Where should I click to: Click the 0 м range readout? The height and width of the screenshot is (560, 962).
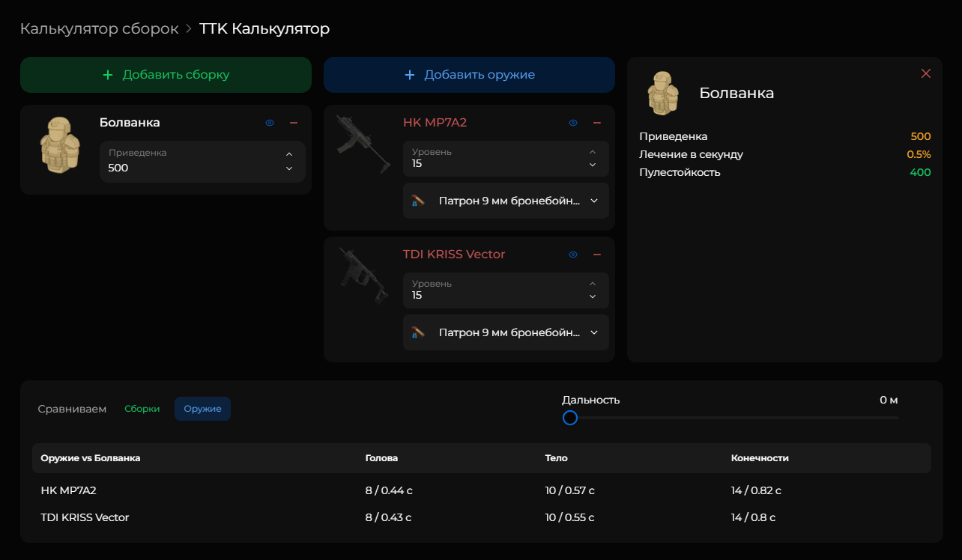pyautogui.click(x=889, y=400)
